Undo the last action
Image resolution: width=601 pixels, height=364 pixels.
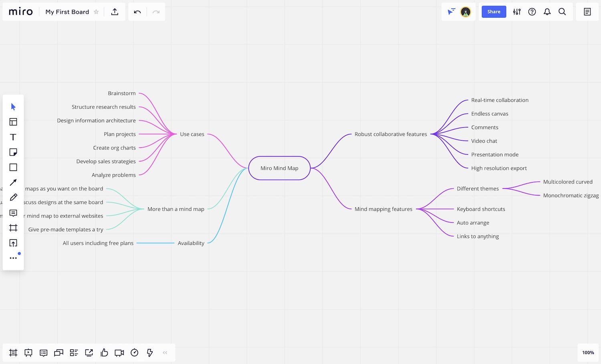137,12
